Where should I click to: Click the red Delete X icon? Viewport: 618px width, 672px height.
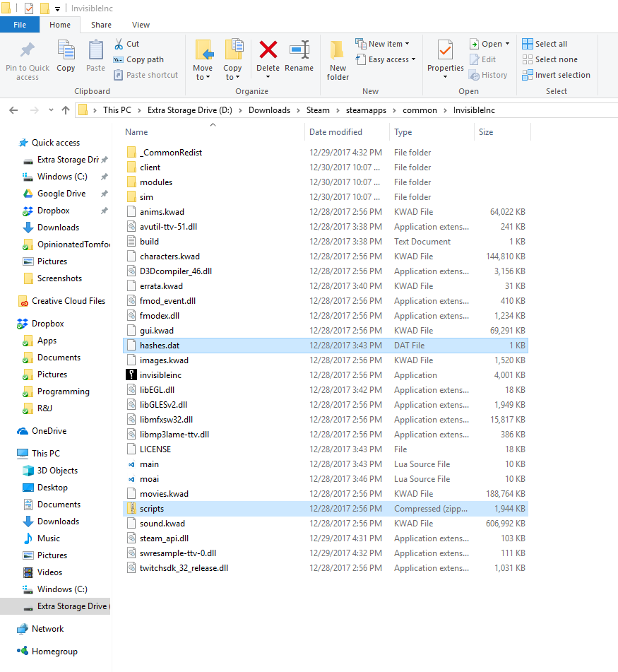pos(268,49)
